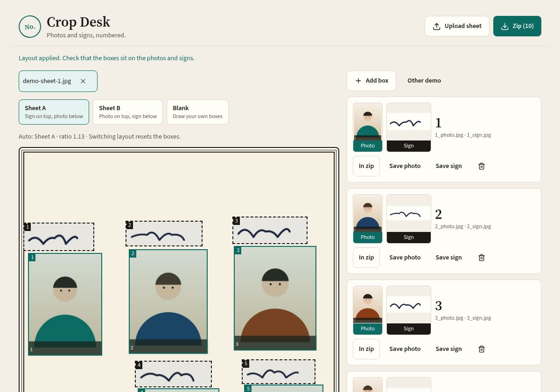Viewport: 560px width, 392px height.
Task: Delete entry 3 with trash icon
Action: pyautogui.click(x=482, y=349)
